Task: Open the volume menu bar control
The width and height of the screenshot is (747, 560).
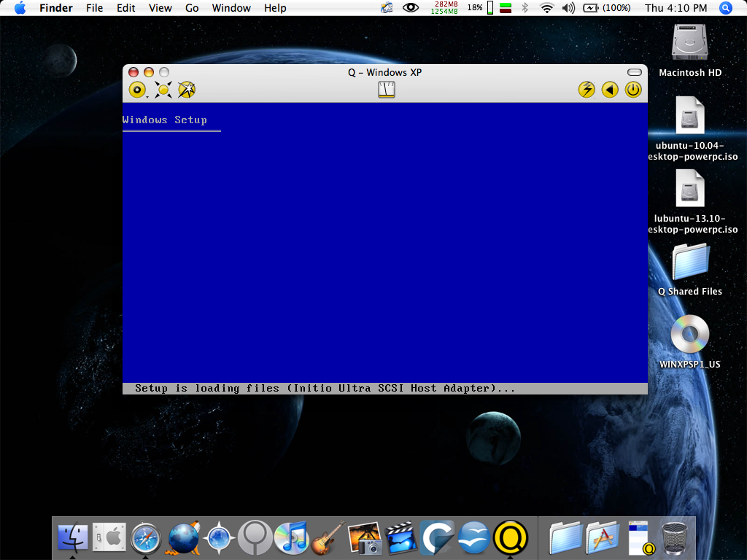Action: 568,8
